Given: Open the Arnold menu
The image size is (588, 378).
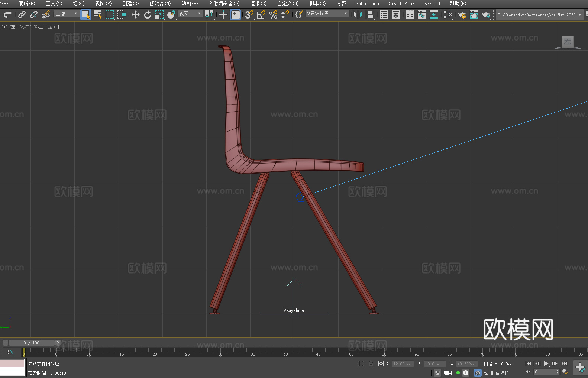Looking at the screenshot, I should [432, 3].
